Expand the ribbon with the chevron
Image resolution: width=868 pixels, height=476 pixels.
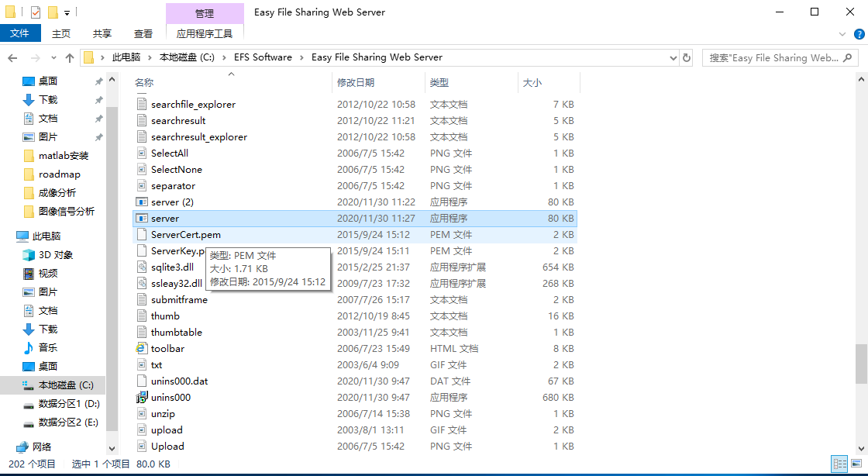(x=842, y=34)
